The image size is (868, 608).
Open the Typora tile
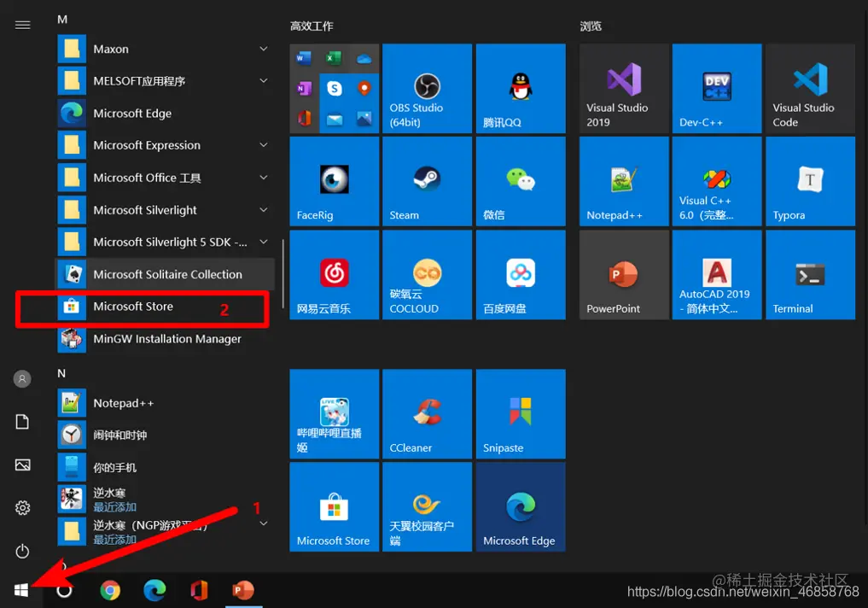pyautogui.click(x=811, y=182)
